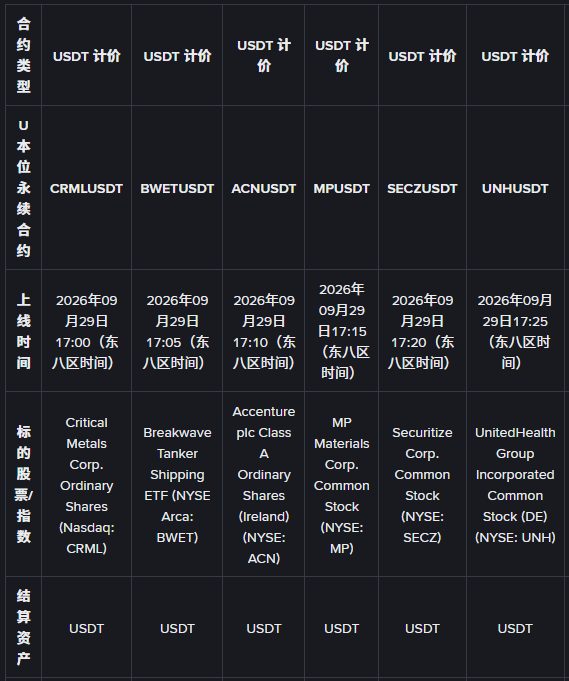Click the Critical Metals Corp. description
This screenshot has height=681, width=569.
click(86, 485)
